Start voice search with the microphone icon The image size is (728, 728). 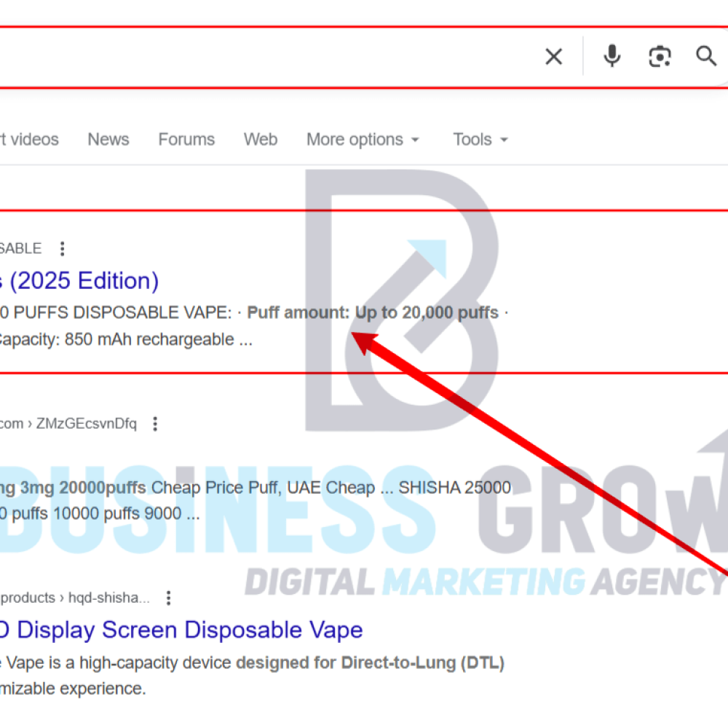click(612, 56)
